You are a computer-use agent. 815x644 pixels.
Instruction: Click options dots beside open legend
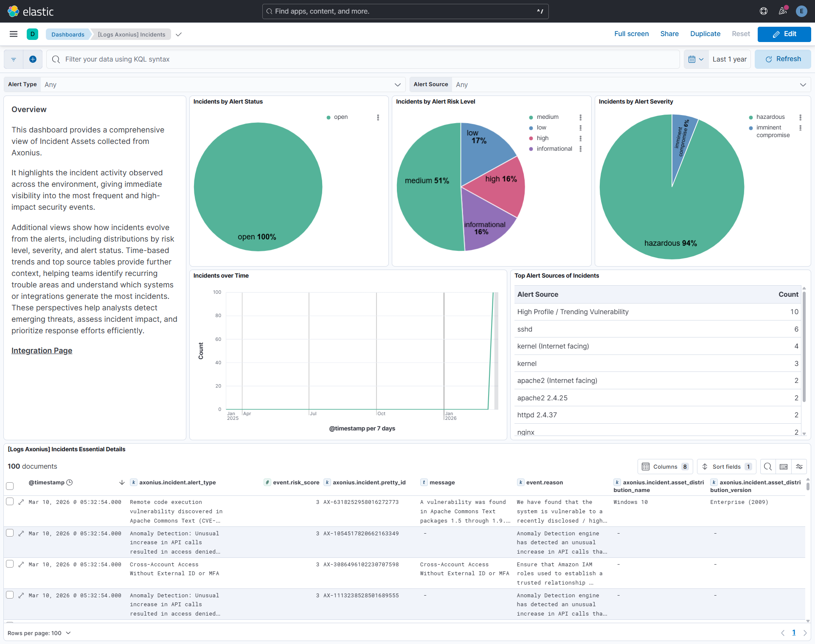tap(378, 118)
